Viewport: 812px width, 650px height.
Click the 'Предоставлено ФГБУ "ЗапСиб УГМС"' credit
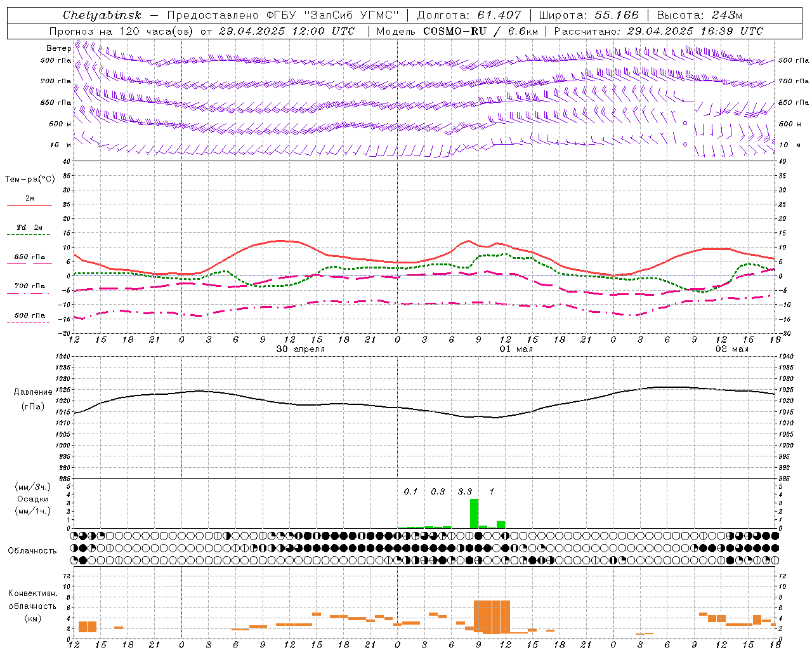(282, 15)
